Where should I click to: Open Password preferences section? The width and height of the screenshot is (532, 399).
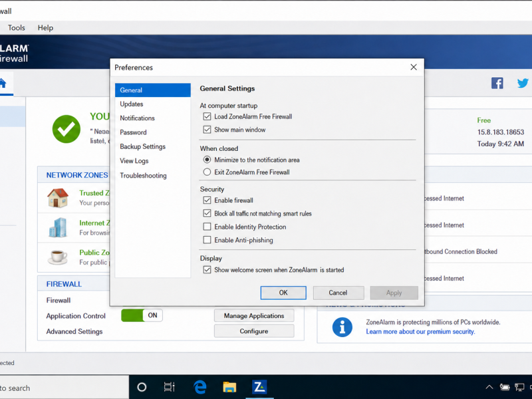[x=153, y=132]
